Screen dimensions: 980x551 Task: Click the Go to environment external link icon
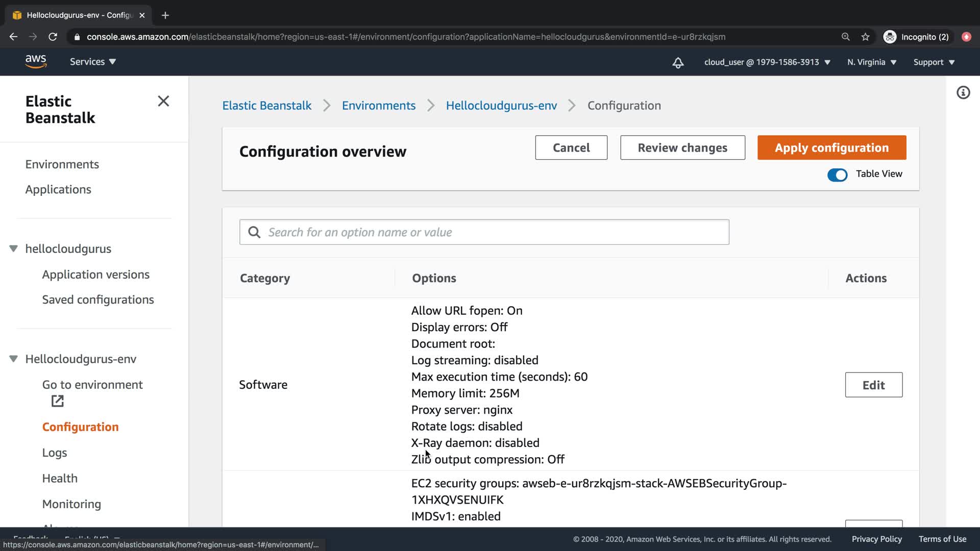(58, 401)
